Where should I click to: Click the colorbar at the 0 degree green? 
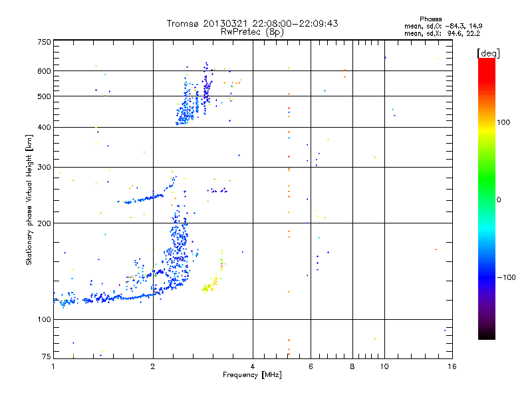pyautogui.click(x=487, y=199)
